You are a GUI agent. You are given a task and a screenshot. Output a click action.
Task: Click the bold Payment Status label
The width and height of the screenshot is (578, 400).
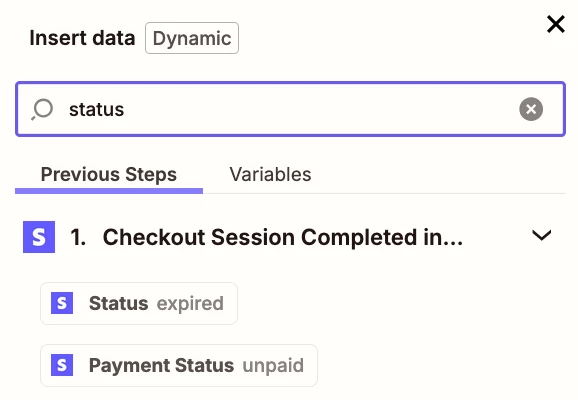pyautogui.click(x=161, y=365)
